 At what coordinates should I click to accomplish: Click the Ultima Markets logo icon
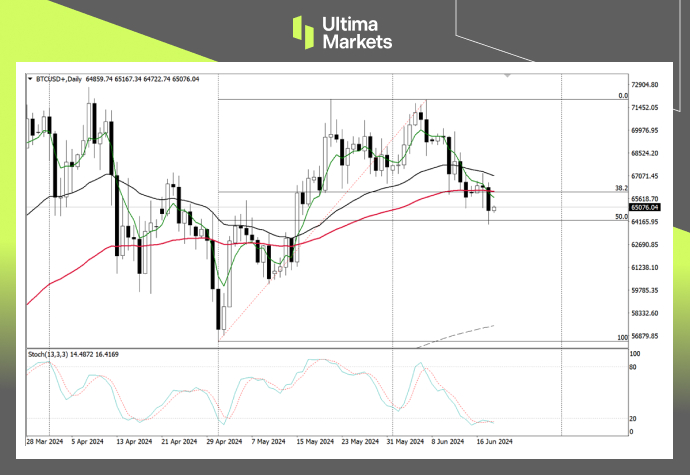[x=302, y=31]
